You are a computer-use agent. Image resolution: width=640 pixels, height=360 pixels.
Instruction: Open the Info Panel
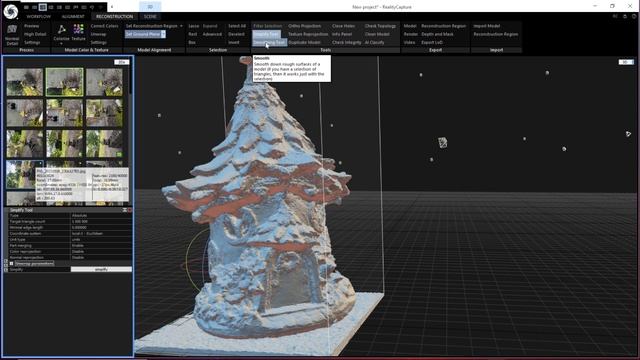click(342, 34)
